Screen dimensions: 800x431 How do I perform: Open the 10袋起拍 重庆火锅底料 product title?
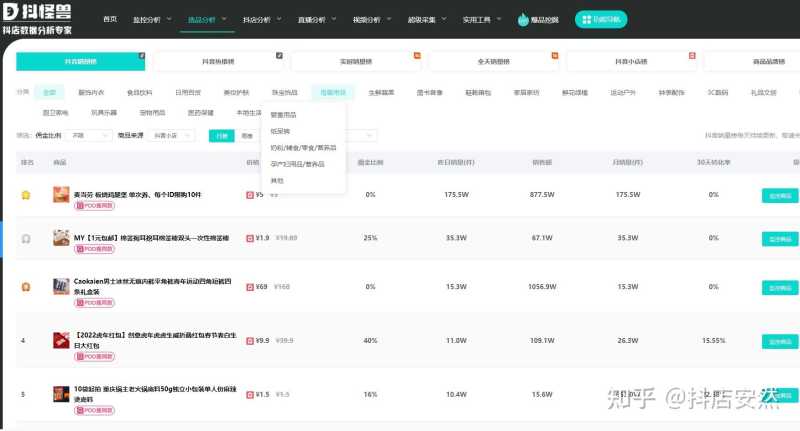click(x=155, y=394)
